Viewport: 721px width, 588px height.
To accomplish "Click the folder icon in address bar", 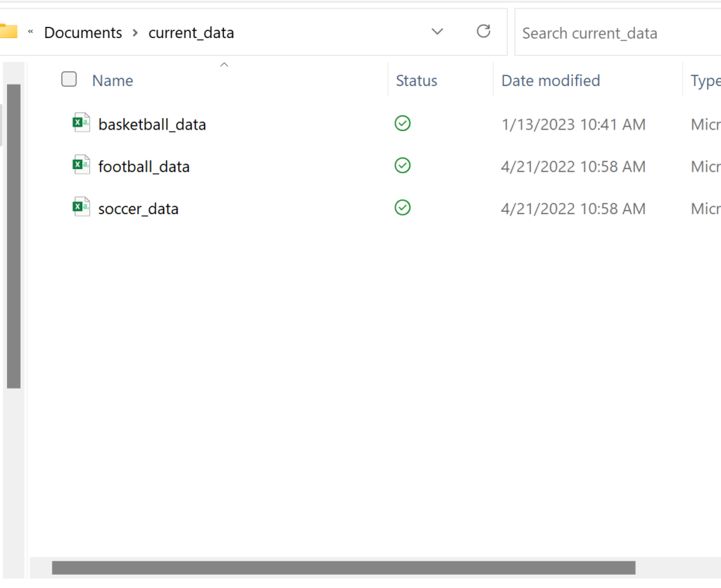I will [x=8, y=31].
